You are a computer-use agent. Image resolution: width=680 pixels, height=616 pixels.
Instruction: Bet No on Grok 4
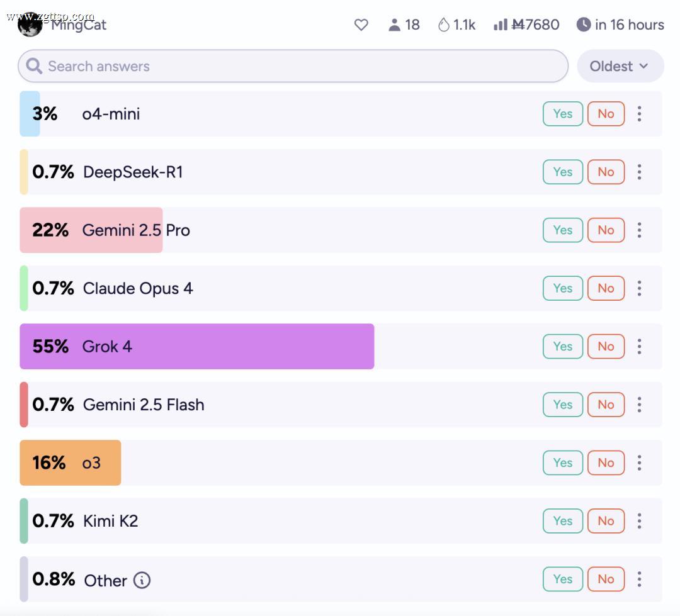pyautogui.click(x=606, y=346)
